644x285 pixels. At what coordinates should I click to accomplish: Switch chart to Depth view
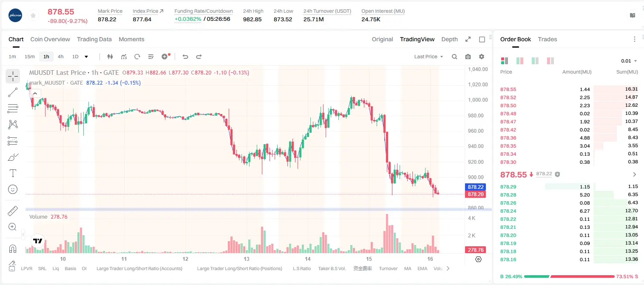point(449,39)
